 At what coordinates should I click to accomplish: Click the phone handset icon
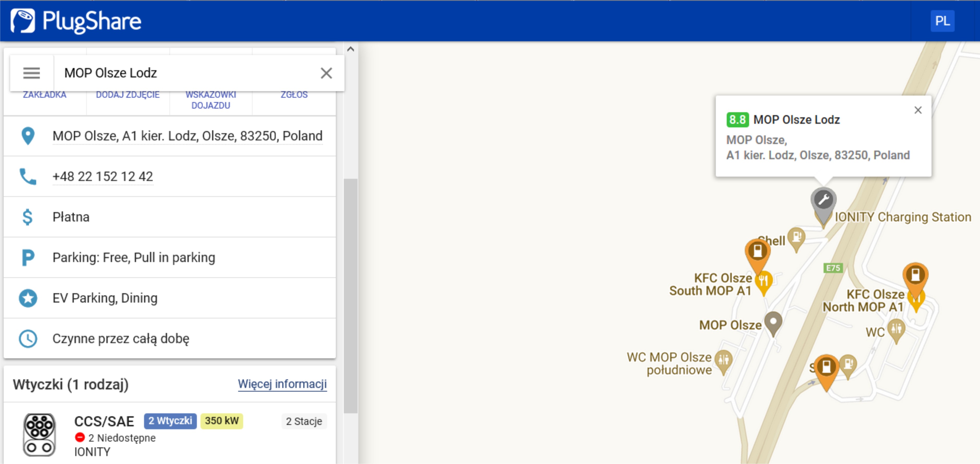point(28,177)
